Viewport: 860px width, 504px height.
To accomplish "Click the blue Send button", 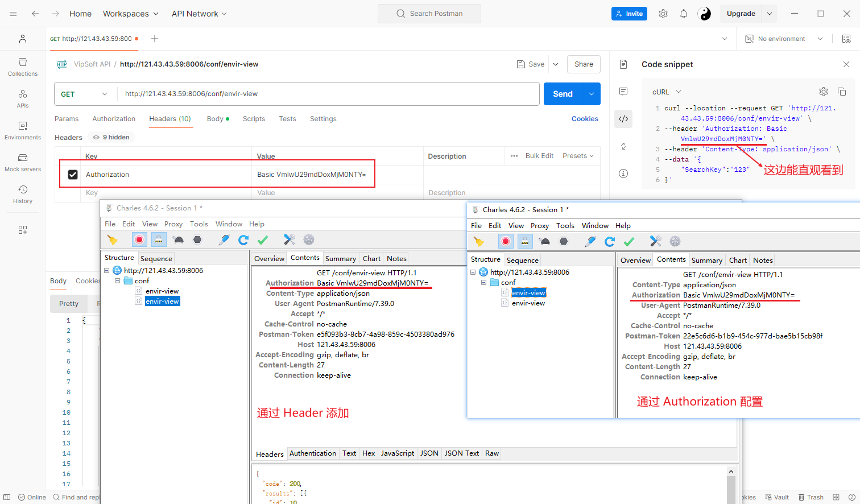I will pos(563,94).
